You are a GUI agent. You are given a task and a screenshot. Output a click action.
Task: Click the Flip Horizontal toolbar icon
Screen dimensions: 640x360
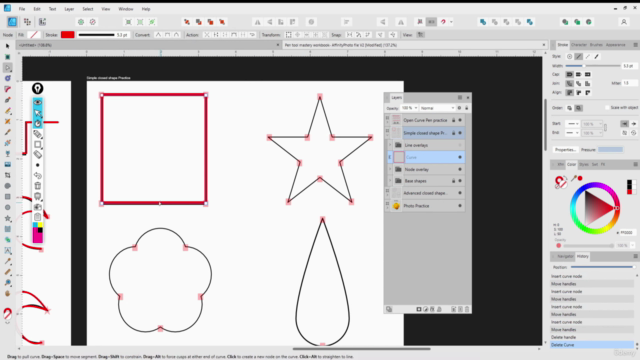pos(258,22)
